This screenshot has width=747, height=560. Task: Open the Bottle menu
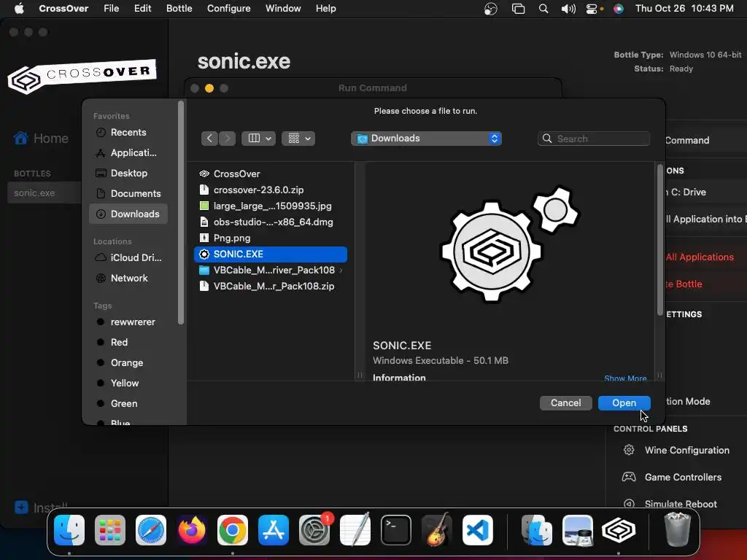click(x=179, y=9)
